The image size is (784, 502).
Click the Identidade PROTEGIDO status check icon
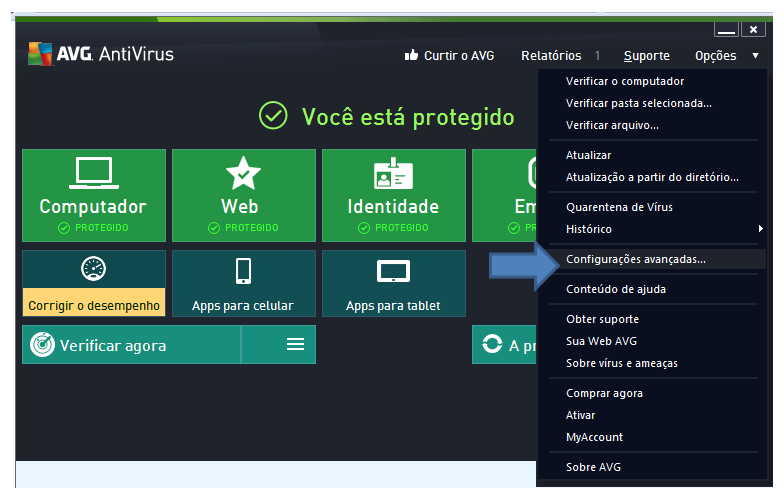coord(364,228)
